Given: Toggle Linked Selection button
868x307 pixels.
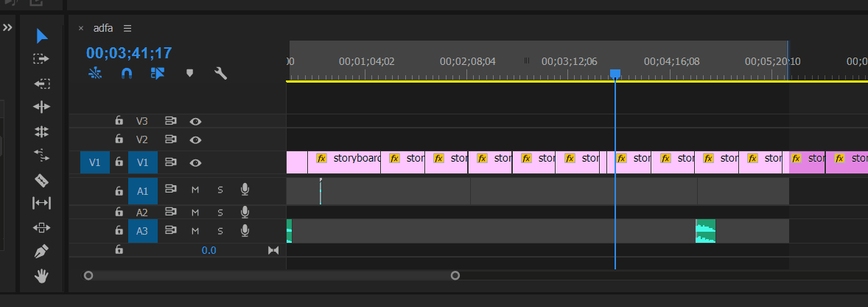Looking at the screenshot, I should pyautogui.click(x=158, y=73).
